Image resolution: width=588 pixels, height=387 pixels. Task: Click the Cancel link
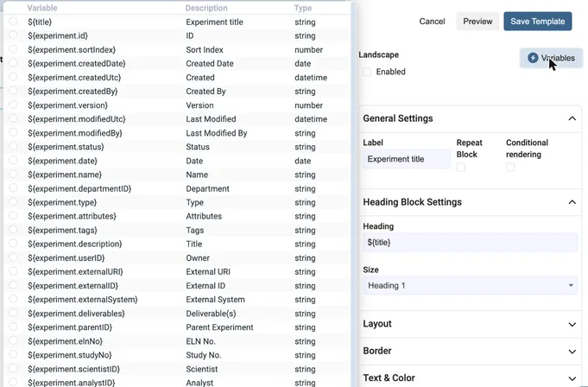(x=432, y=22)
